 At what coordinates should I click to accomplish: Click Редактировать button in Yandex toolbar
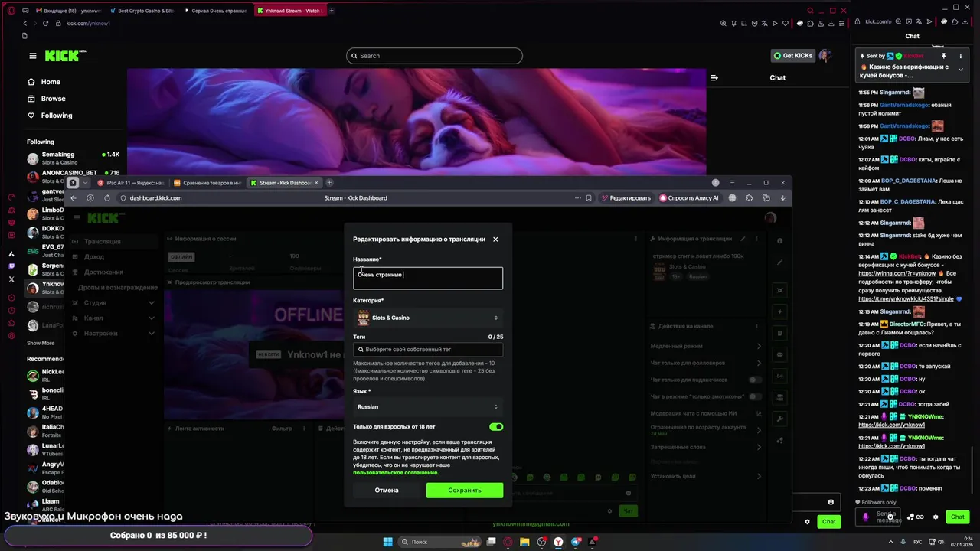tap(626, 198)
